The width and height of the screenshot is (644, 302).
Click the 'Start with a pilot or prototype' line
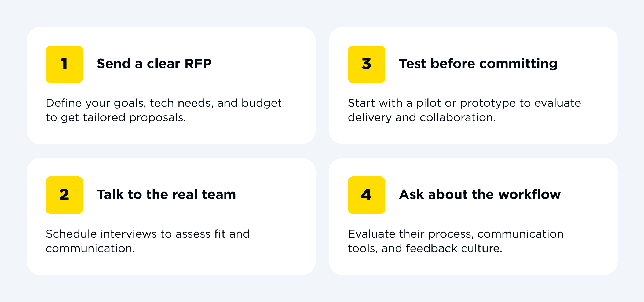(x=464, y=103)
